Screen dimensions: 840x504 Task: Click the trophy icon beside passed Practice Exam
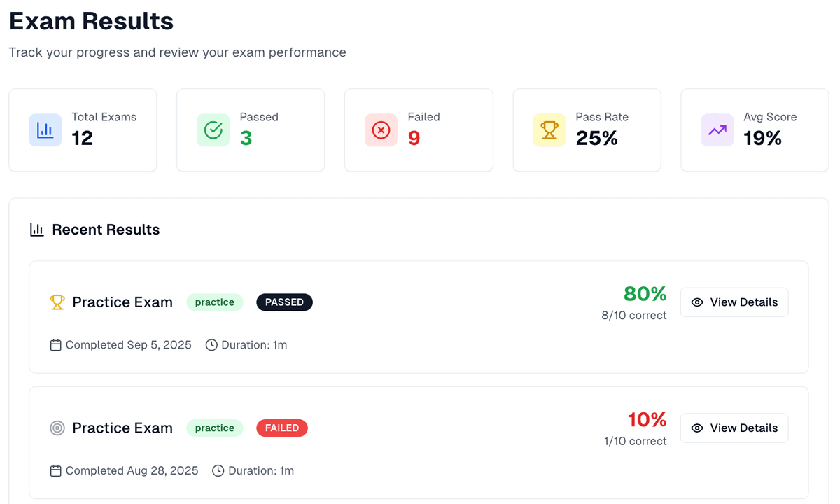(57, 302)
